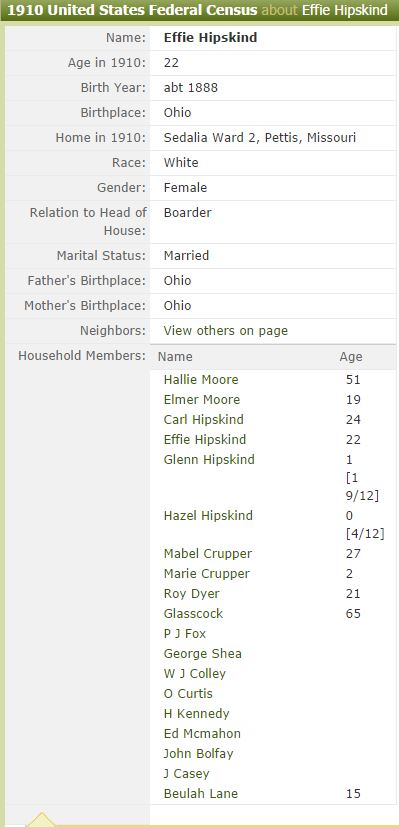
Task: Select P J Fox in the list
Action: tap(185, 634)
